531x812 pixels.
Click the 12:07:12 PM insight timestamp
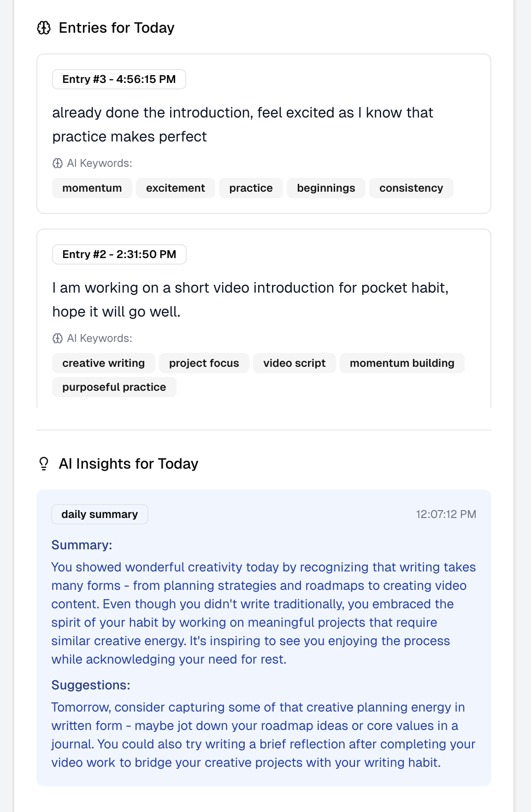pyautogui.click(x=446, y=514)
